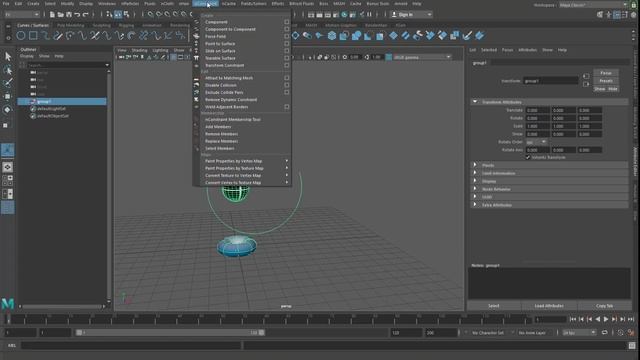Click the script editor icon bottom right
The width and height of the screenshot is (640, 360).
632,346
